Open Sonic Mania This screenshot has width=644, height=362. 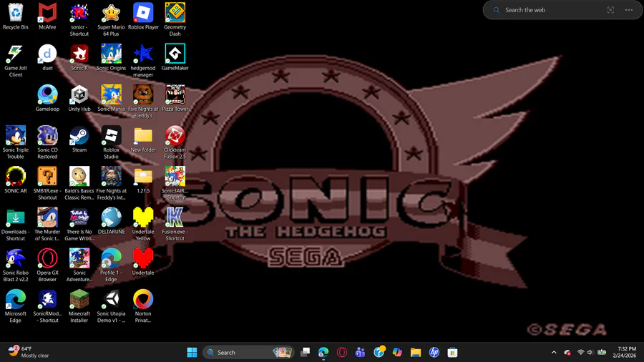pos(112,99)
